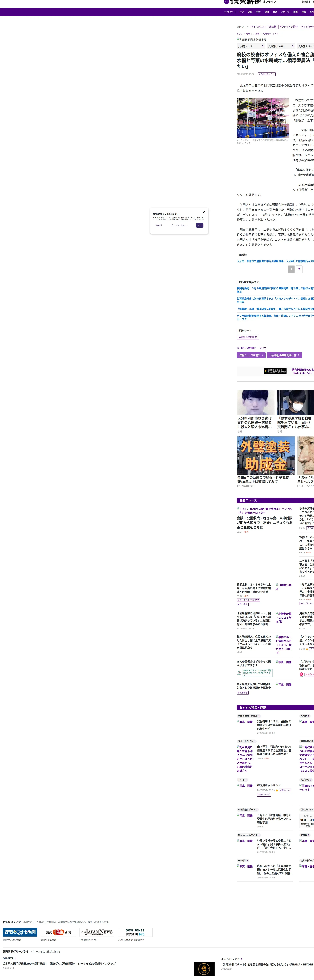Click the 読売中高生新聞 logo
The image size is (314, 980).
click(x=58, y=932)
